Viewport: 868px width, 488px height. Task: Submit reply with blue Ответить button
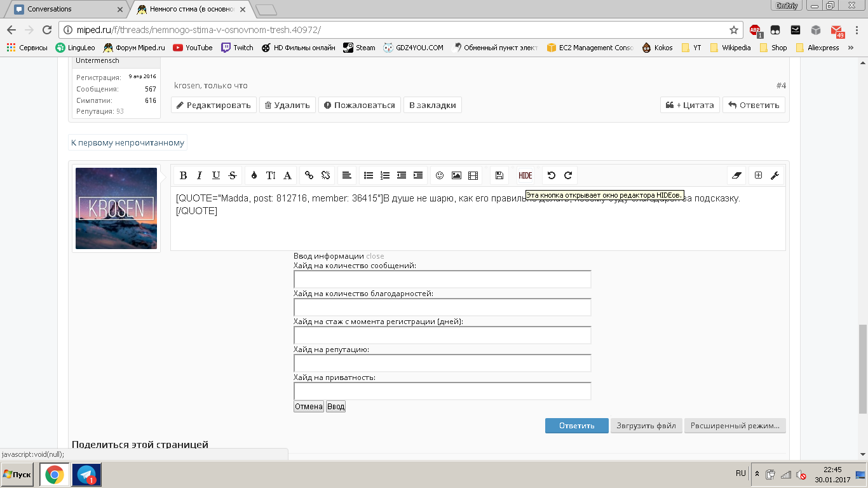[577, 426]
